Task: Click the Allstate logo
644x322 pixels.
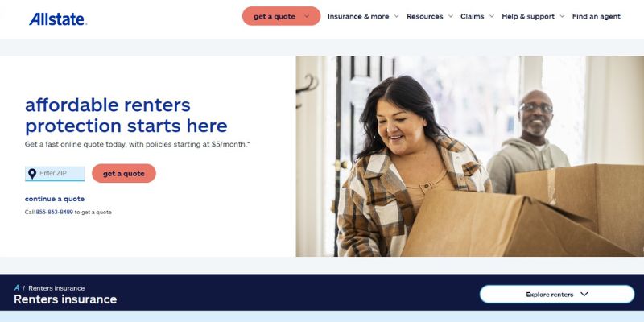Action: click(58, 19)
